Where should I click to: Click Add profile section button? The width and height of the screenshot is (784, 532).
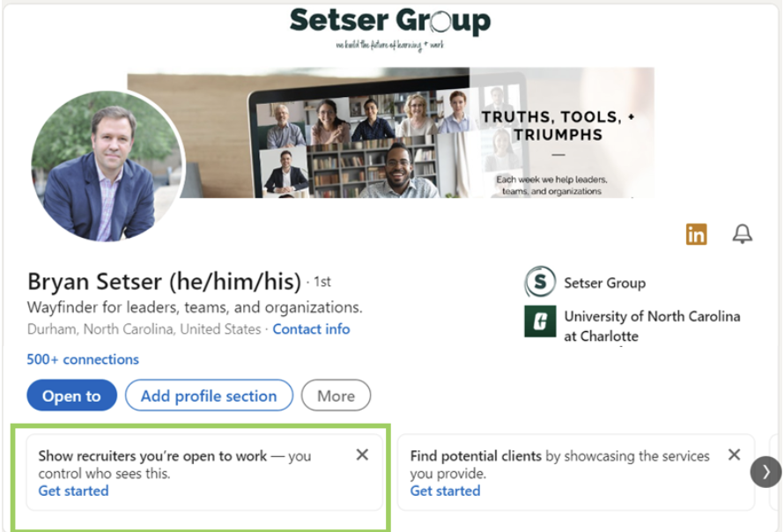point(209,395)
